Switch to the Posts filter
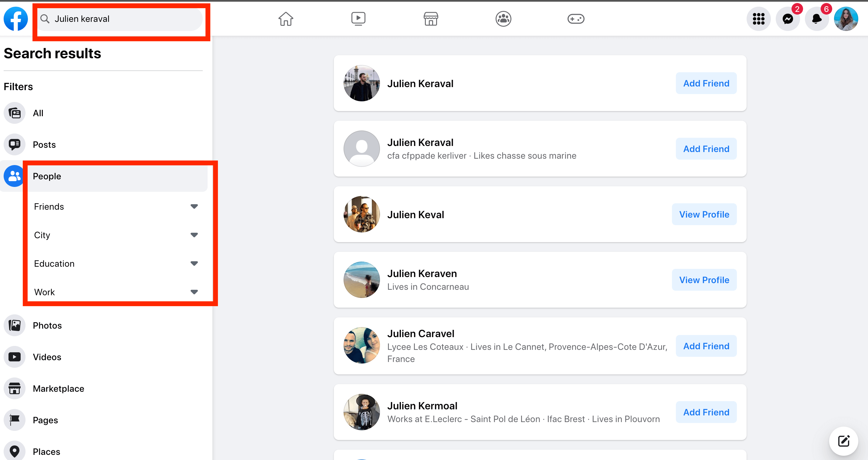Viewport: 868px width, 460px height. [44, 144]
